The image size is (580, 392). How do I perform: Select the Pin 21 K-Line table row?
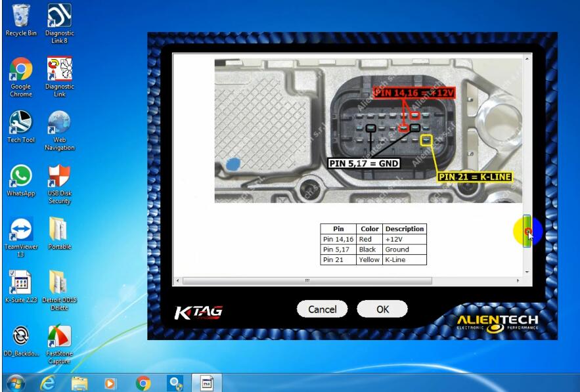pyautogui.click(x=371, y=259)
